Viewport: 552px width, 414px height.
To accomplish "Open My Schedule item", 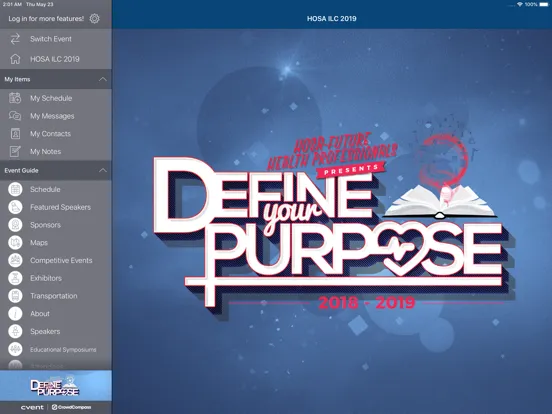I will coord(56,98).
